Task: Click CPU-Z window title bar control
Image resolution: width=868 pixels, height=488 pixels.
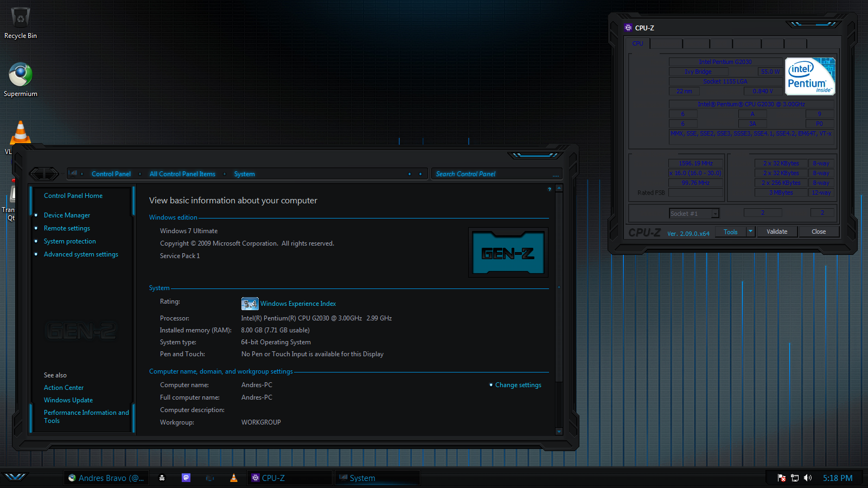Action: [x=814, y=24]
